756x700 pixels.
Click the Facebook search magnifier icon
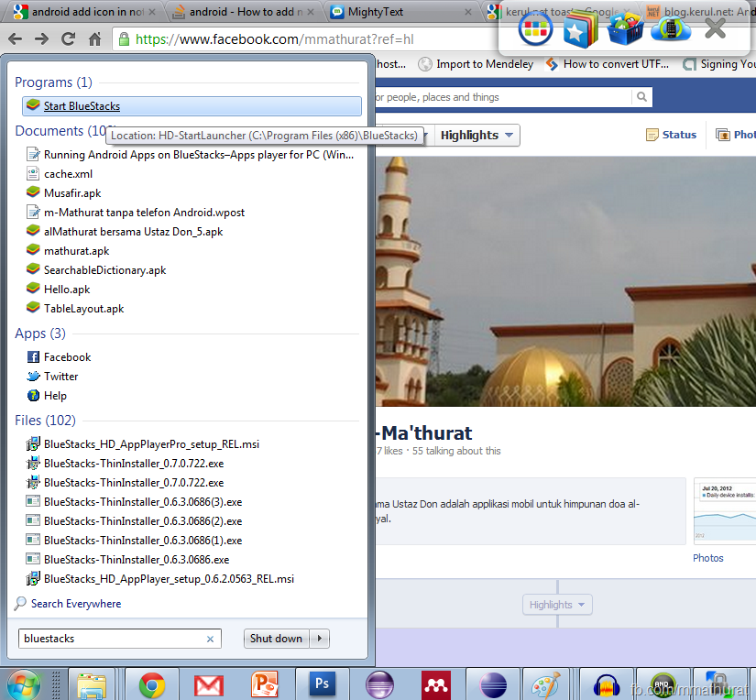pyautogui.click(x=641, y=97)
